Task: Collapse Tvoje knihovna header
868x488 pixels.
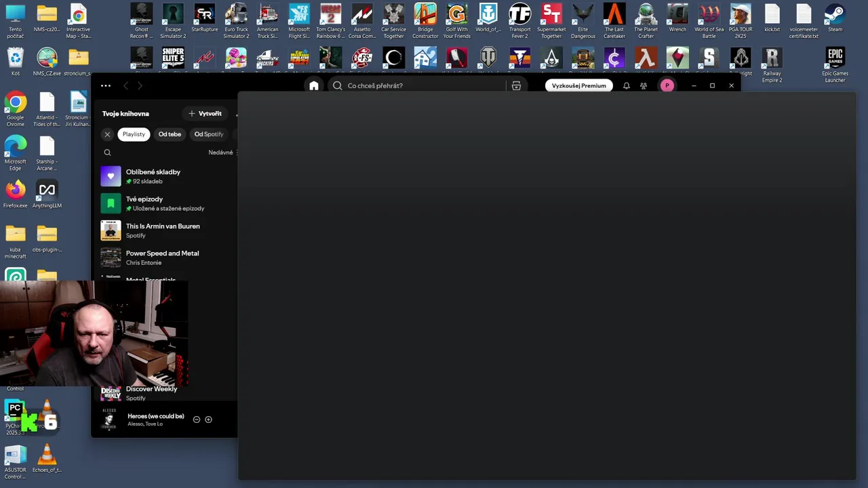Action: (125, 114)
